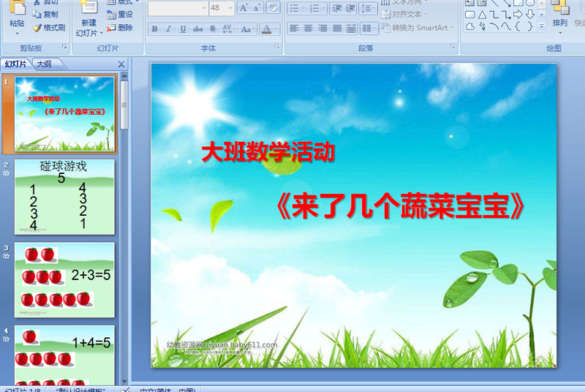Image resolution: width=585 pixels, height=392 pixels.
Task: Click the 删除 delete slide button
Action: (120, 28)
